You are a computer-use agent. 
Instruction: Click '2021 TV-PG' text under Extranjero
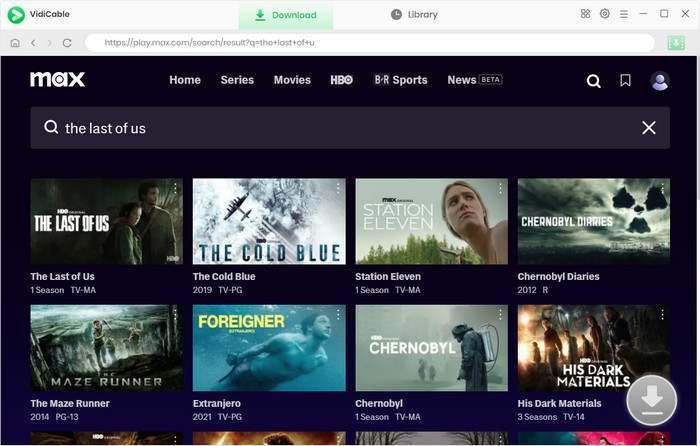click(217, 417)
